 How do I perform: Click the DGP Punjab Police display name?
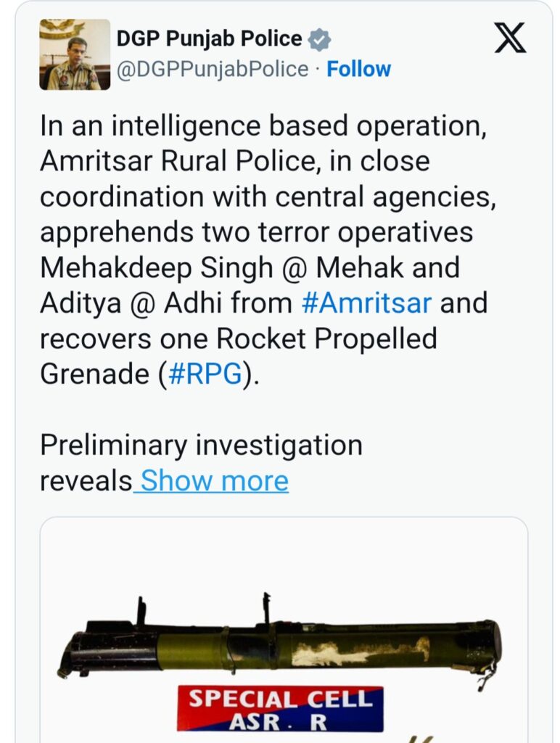pos(209,38)
